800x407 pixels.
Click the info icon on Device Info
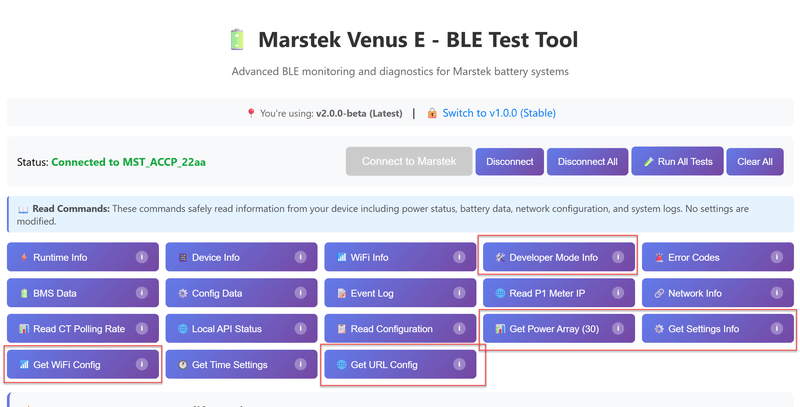click(x=300, y=257)
